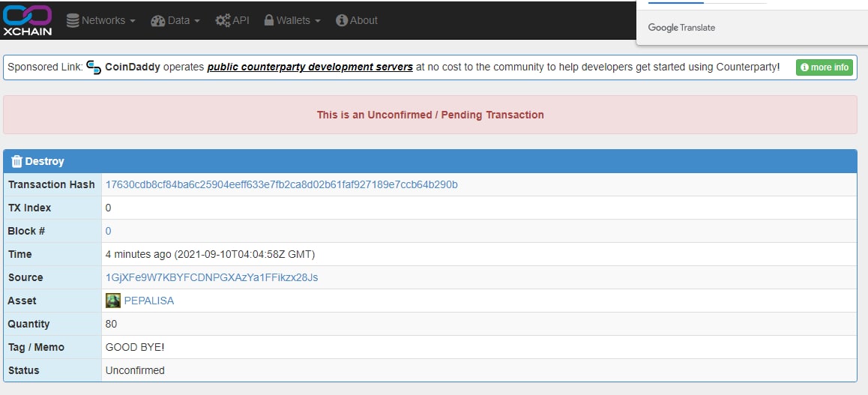Image resolution: width=868 pixels, height=395 pixels.
Task: Open the API menu item
Action: [232, 20]
